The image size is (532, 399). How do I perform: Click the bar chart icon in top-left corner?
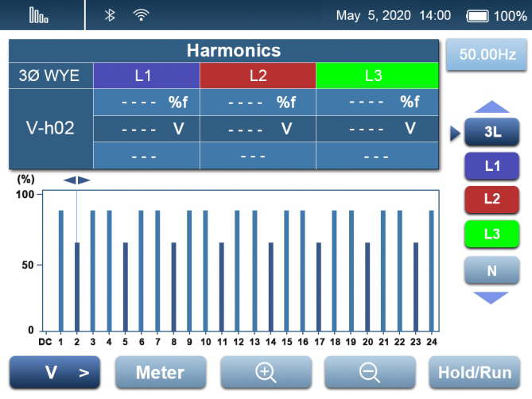[39, 15]
